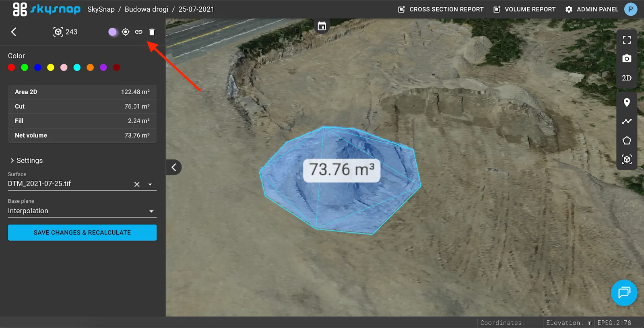Viewport: 644px width, 328px height.
Task: Pick the cyan color swatch
Action: point(77,68)
